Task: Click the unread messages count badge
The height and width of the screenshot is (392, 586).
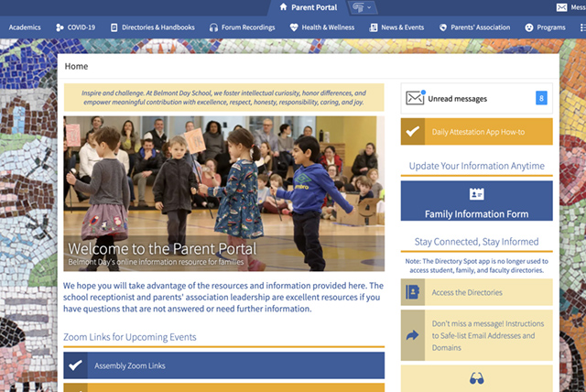Action: pyautogui.click(x=541, y=98)
